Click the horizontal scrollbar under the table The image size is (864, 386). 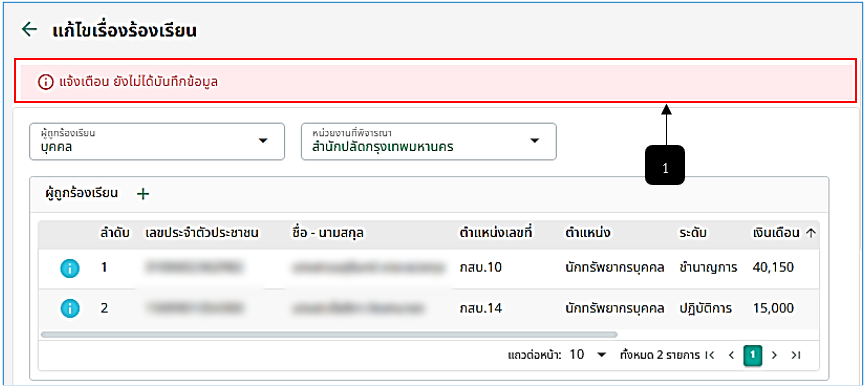pos(330,334)
